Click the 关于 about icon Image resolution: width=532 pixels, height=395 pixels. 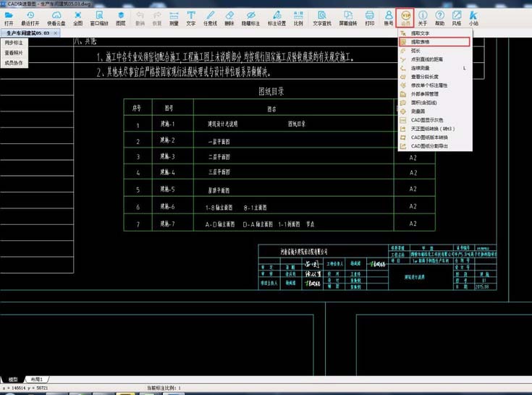point(423,18)
